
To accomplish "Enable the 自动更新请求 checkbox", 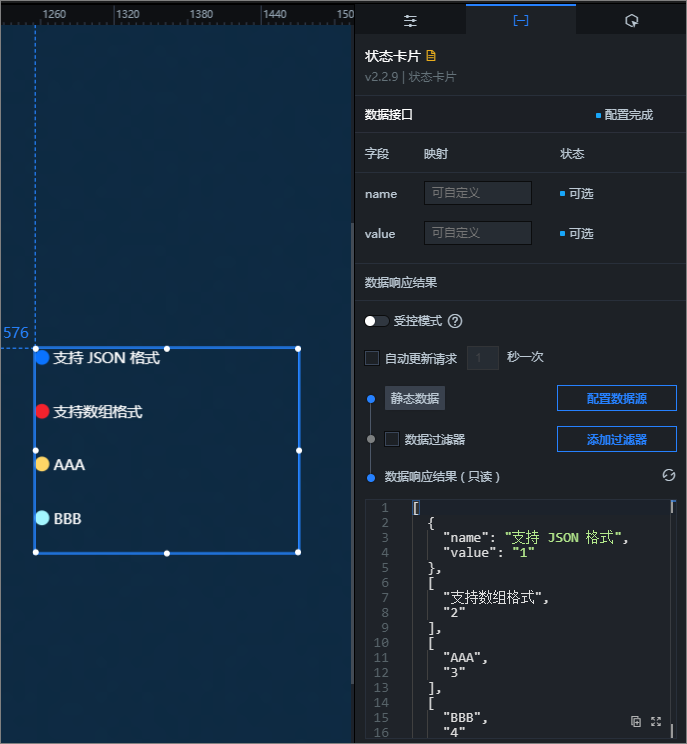I will pyautogui.click(x=371, y=357).
